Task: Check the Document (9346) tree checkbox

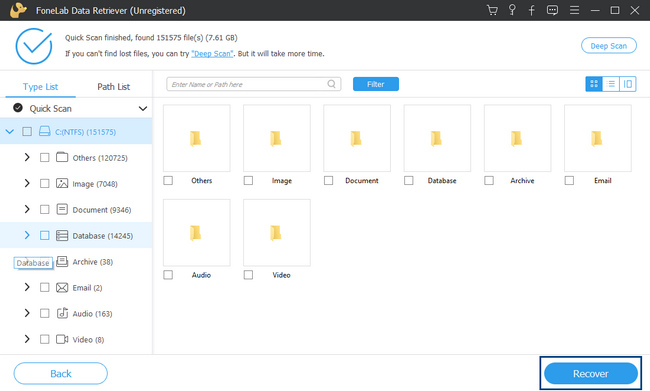Action: pos(44,209)
